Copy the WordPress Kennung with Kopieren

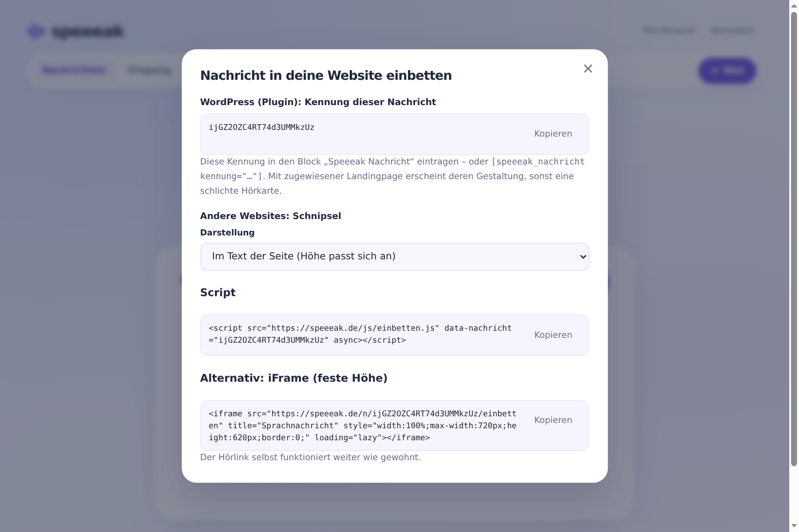(553, 134)
